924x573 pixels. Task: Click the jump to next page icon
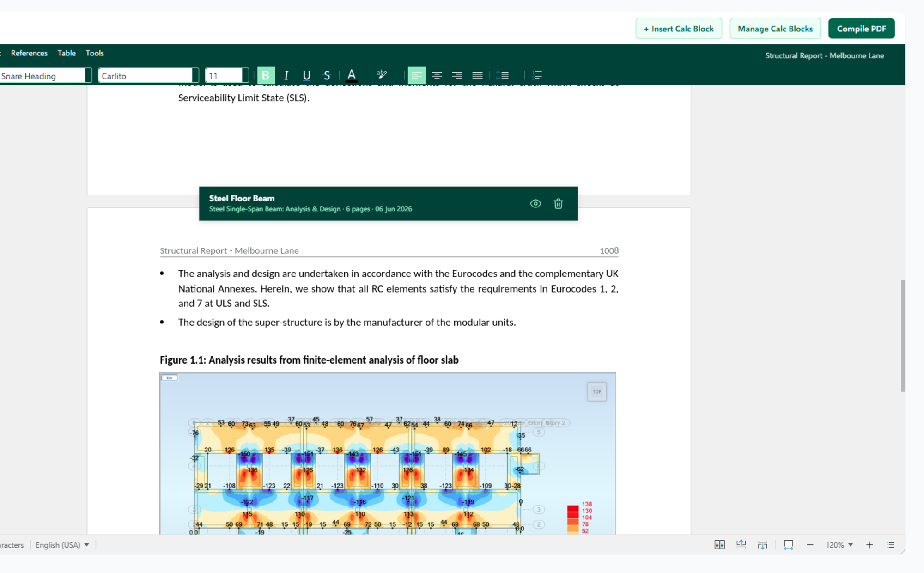pos(762,545)
